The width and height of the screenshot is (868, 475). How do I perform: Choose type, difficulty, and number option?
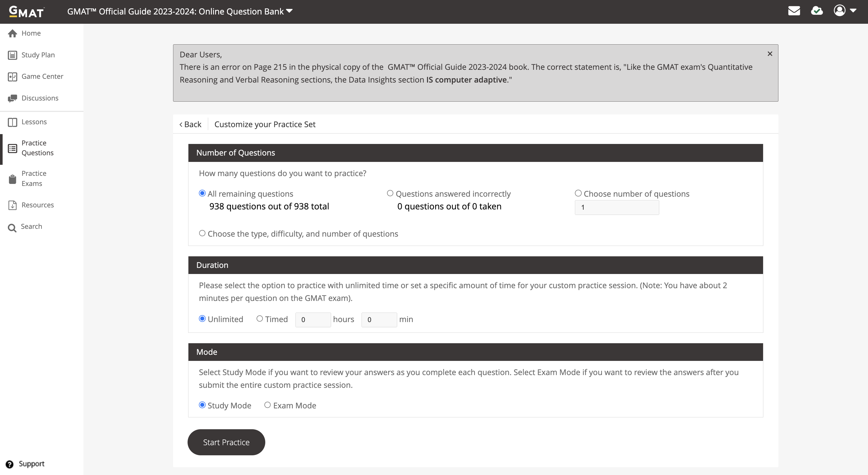coord(202,233)
